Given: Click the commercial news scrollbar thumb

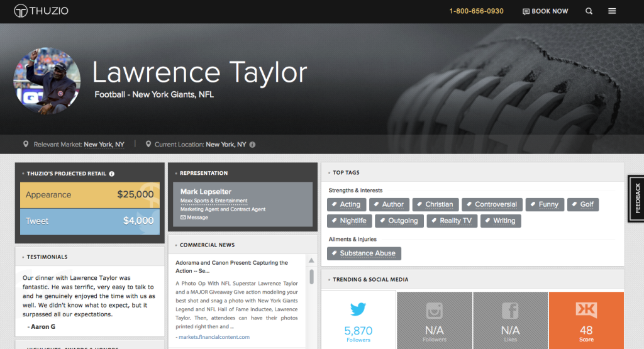Looking at the screenshot, I should coord(311,276).
